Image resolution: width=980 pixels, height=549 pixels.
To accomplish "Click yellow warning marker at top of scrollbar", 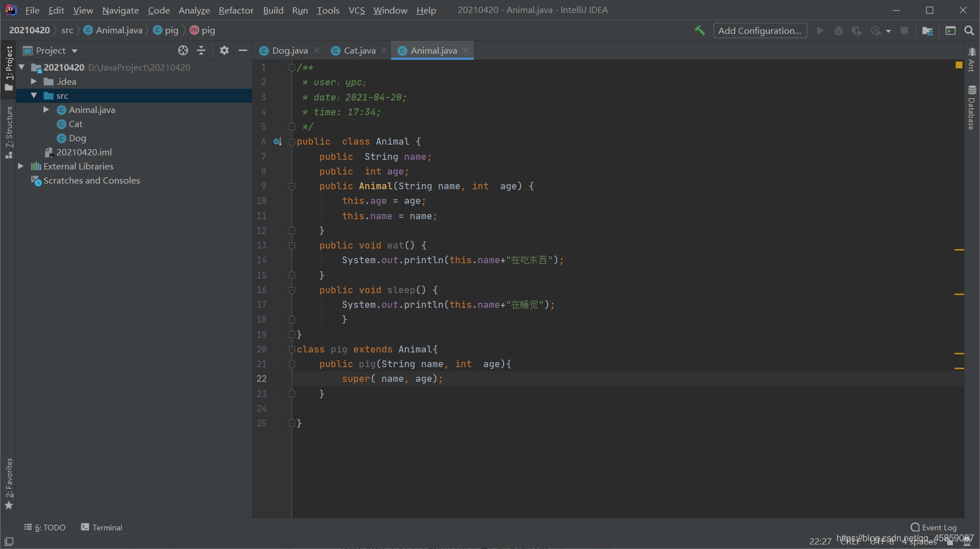I will (959, 65).
